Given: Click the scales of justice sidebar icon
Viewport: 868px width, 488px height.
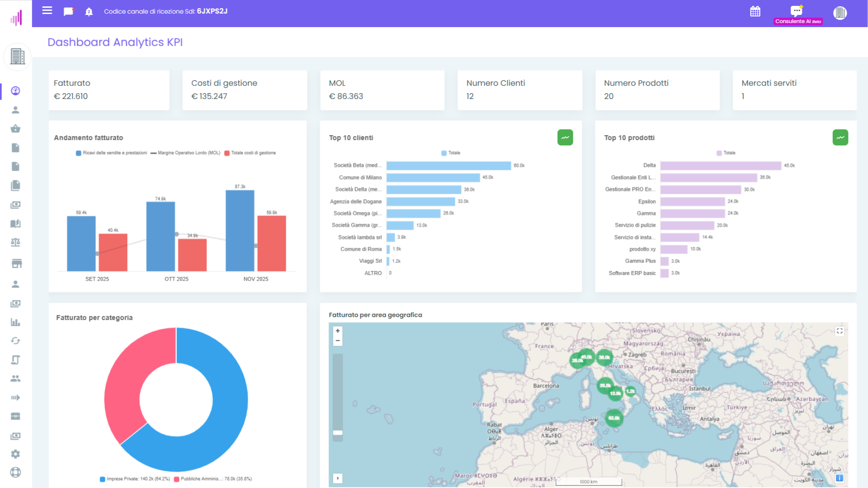Looking at the screenshot, I should (x=16, y=242).
